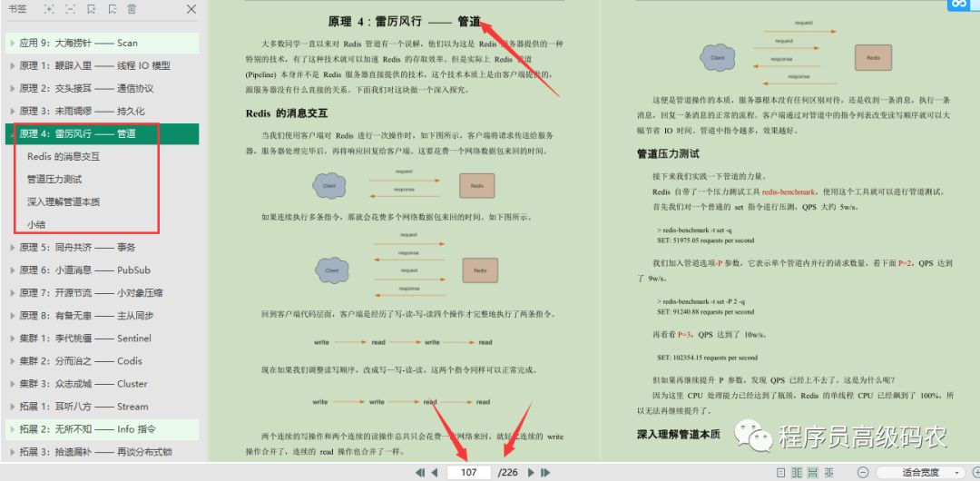
Task: Expand the 原理 5: 事务 node
Action: coord(13,247)
